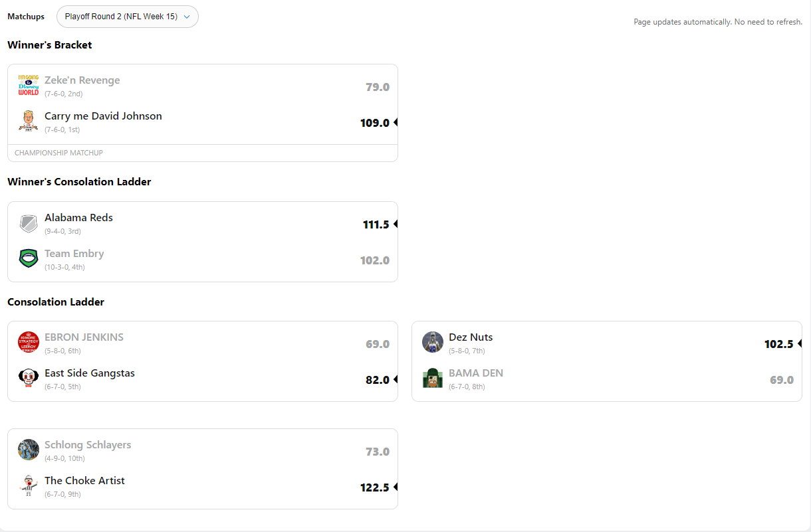Click Schlong Schlayers team avatar
The image size is (811, 532).
click(29, 450)
